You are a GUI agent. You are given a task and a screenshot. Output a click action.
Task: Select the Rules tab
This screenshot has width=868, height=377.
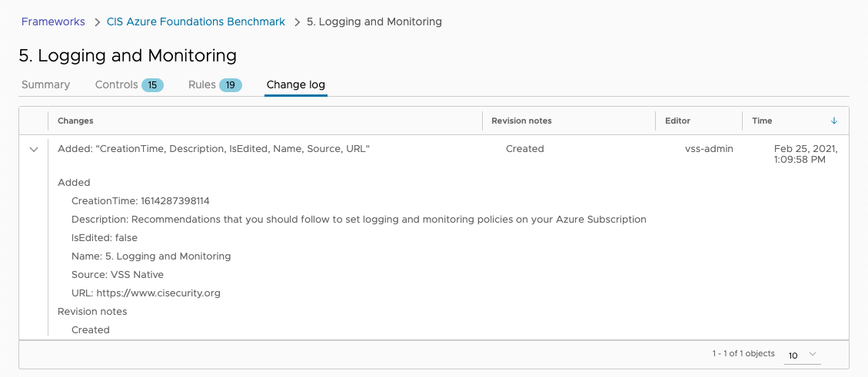point(201,84)
